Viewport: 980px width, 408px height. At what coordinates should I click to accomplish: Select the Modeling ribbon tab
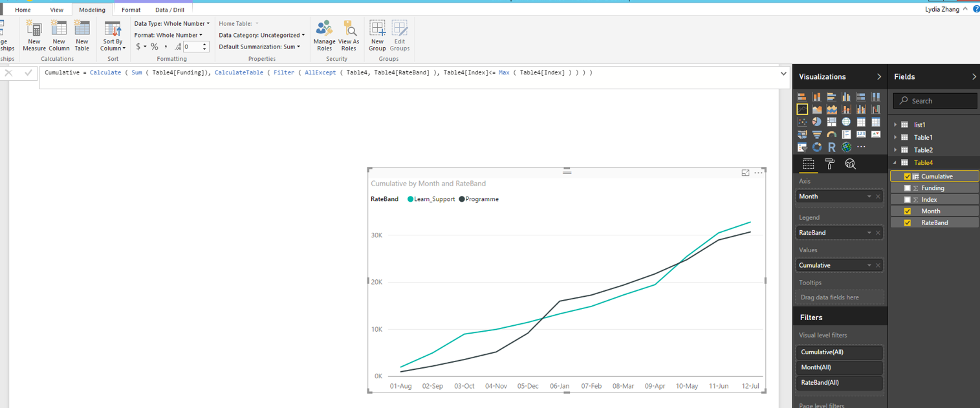[x=92, y=10]
